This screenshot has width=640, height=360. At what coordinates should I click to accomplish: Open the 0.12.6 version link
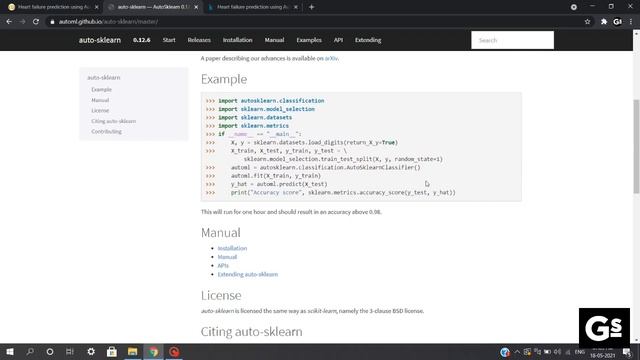tap(142, 40)
